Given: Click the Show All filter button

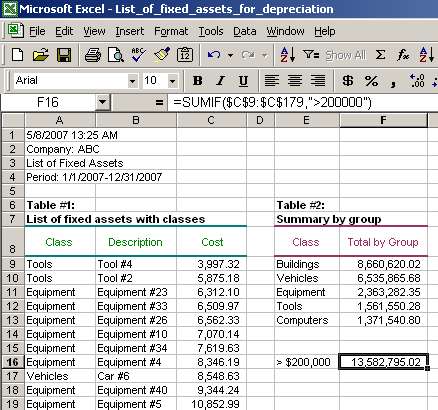Looking at the screenshot, I should (346, 55).
